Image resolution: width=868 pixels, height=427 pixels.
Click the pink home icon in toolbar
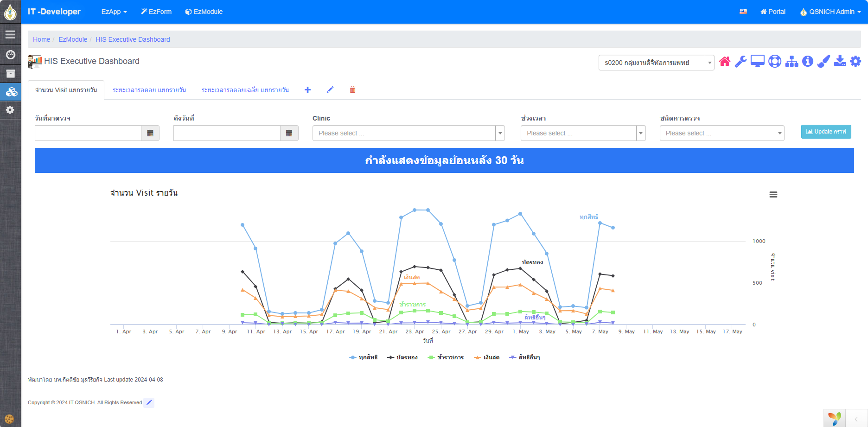coord(725,62)
